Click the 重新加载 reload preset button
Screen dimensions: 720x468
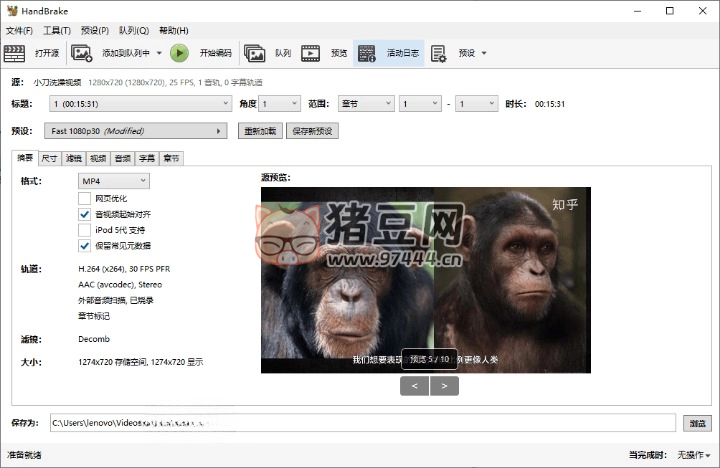[x=260, y=131]
